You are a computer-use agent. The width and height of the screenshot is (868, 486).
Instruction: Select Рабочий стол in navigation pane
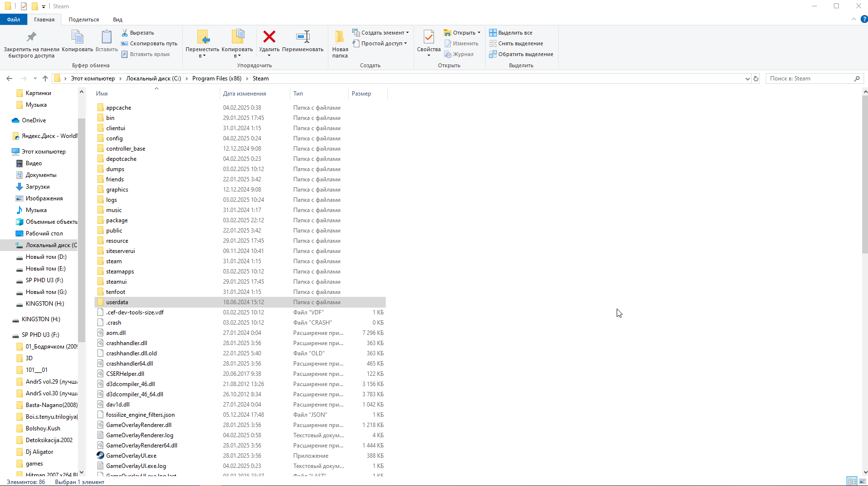[x=44, y=233]
